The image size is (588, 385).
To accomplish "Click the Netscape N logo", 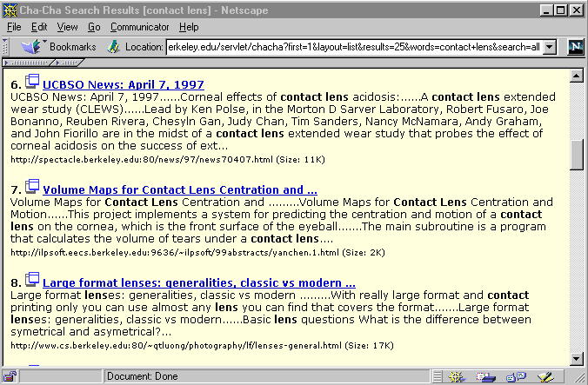I will [x=574, y=47].
